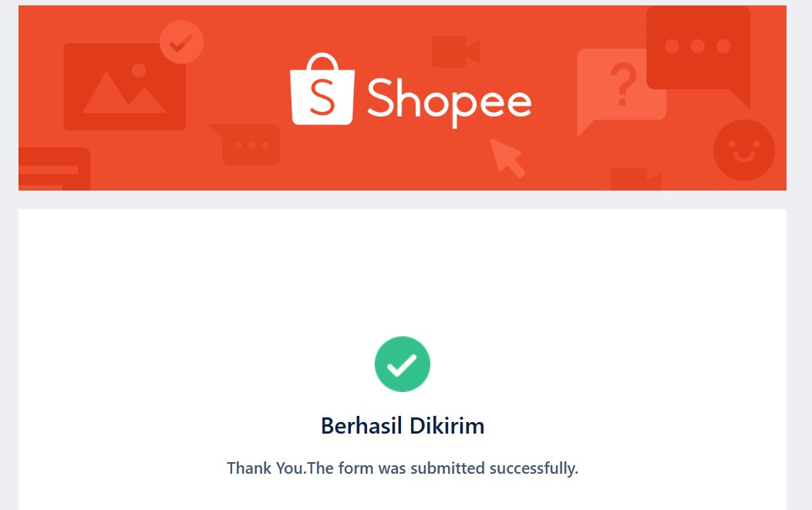Click the smiley face icon
812x510 pixels.
coord(743,150)
